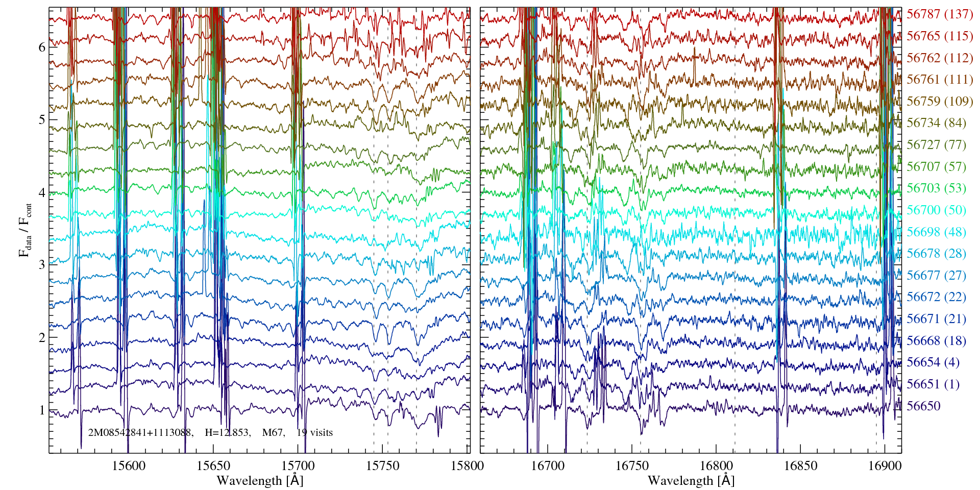Click the 56787 (137) epoch label
Image resolution: width=980 pixels, height=490 pixels.
coord(939,14)
